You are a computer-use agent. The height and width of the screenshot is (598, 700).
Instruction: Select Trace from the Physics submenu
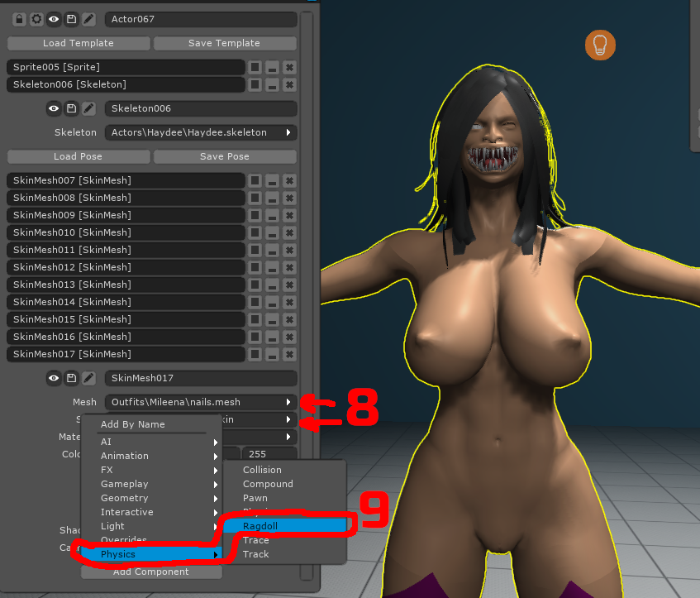(285, 540)
